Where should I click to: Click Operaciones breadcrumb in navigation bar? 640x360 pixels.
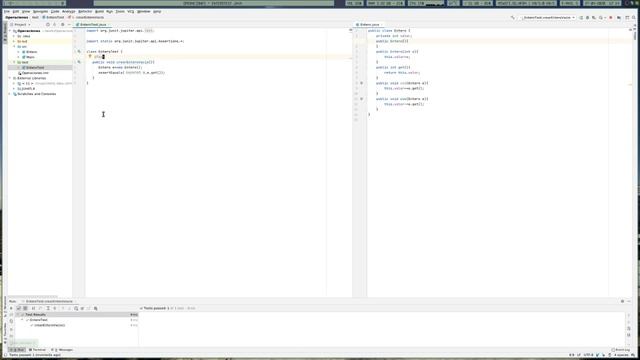click(17, 18)
